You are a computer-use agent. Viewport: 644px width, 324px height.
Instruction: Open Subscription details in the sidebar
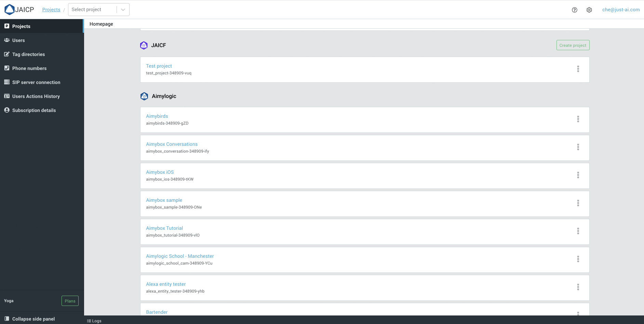tap(42, 110)
